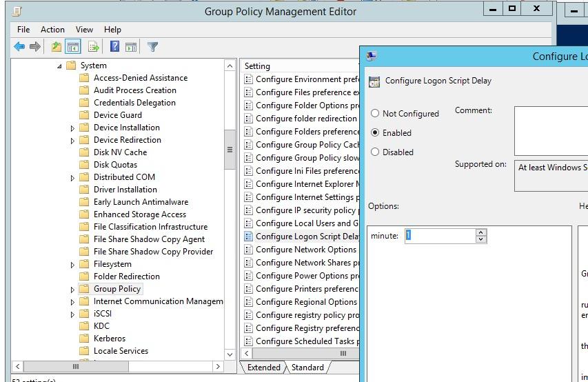Select Early Launch Antimalware tree item
588x382 pixels.
click(141, 202)
